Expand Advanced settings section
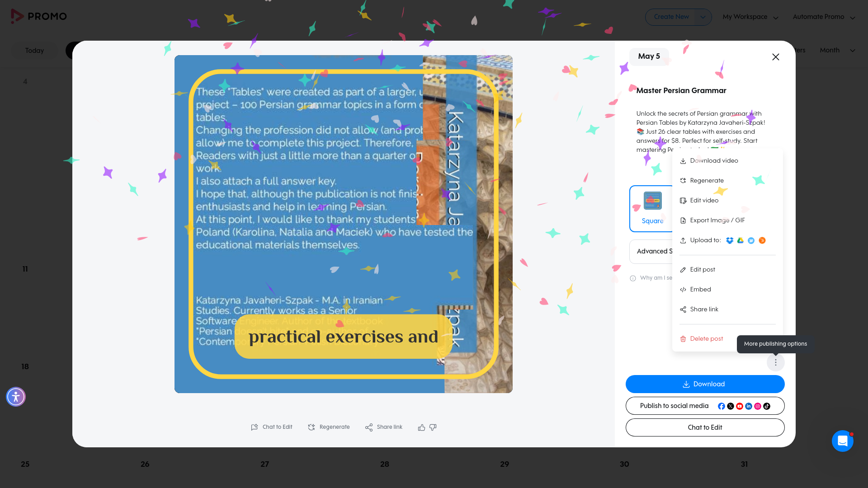Screen dimensions: 868x488 (x=651, y=252)
